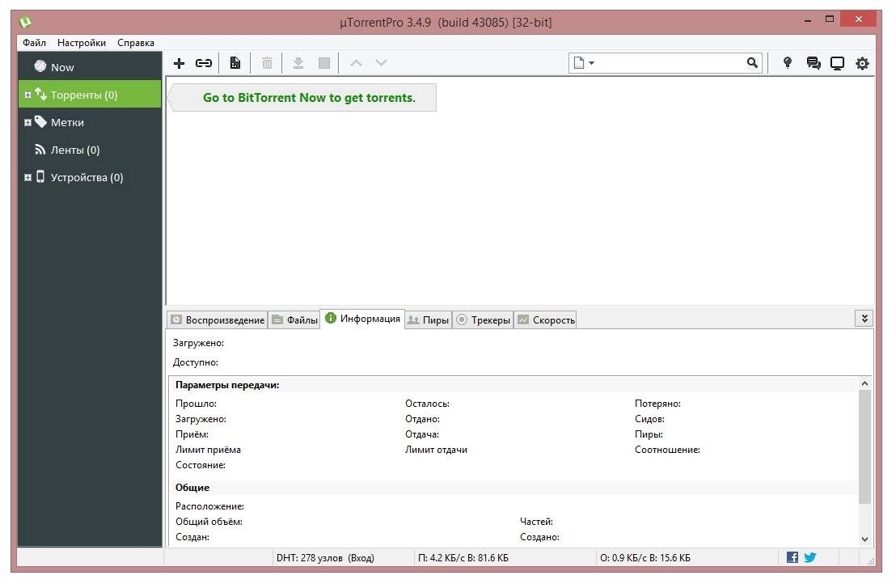This screenshot has height=588, width=896.
Task: Open the search provider dropdown
Action: 584,63
